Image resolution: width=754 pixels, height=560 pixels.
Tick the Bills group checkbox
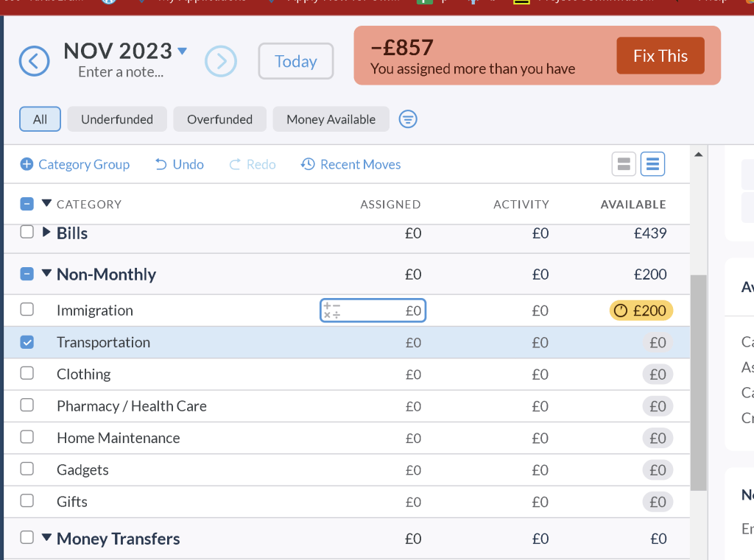(27, 232)
